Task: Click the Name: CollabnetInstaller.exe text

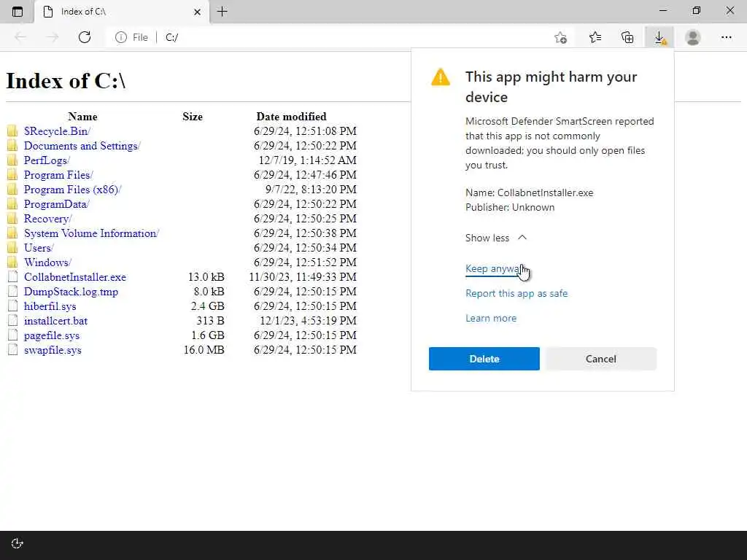Action: coord(530,192)
